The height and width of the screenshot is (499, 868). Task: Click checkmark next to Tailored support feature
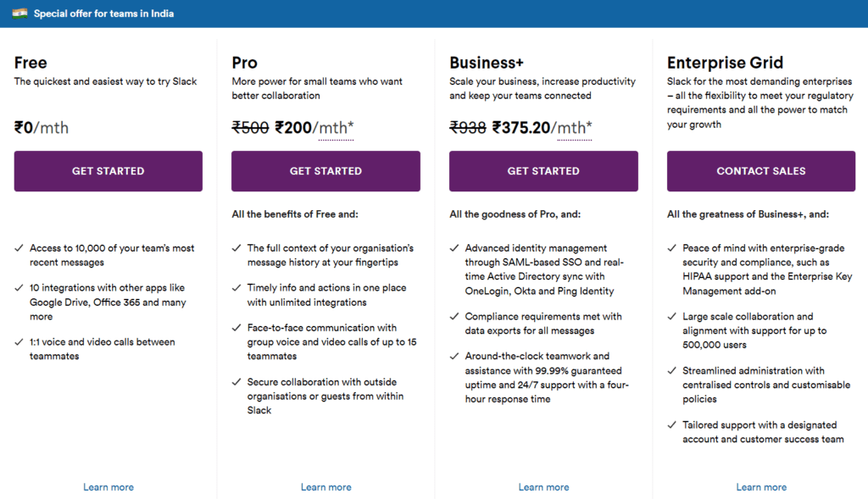pos(671,424)
